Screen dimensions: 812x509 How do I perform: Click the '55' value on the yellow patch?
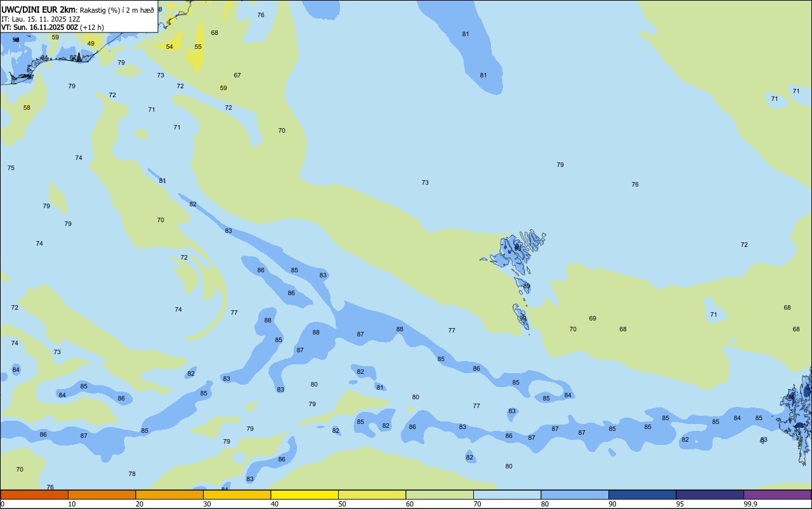coord(198,47)
